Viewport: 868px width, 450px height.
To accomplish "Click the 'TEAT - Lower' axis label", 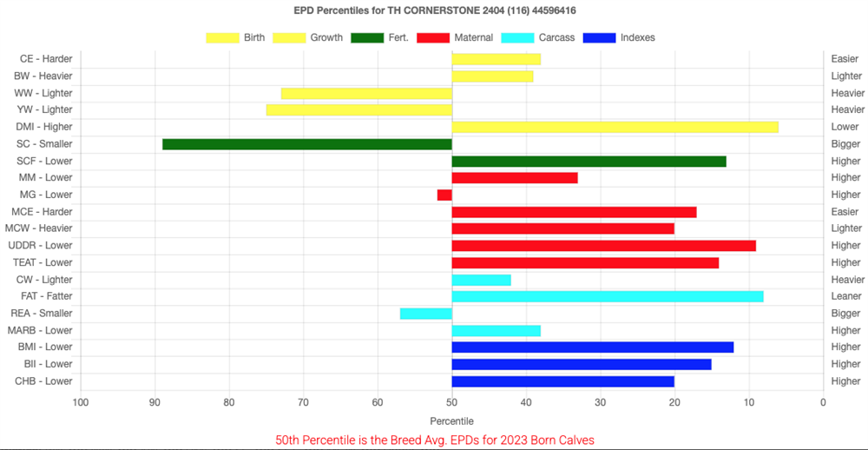I will [42, 262].
